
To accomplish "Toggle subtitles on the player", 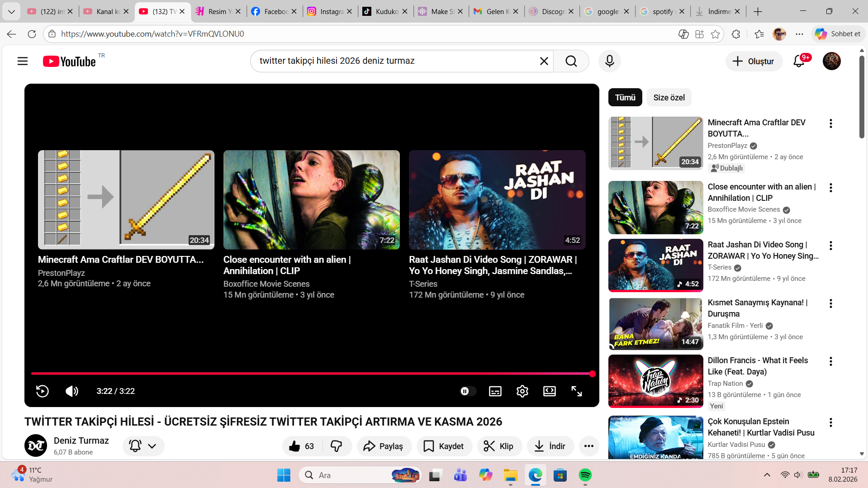I will pyautogui.click(x=495, y=391).
